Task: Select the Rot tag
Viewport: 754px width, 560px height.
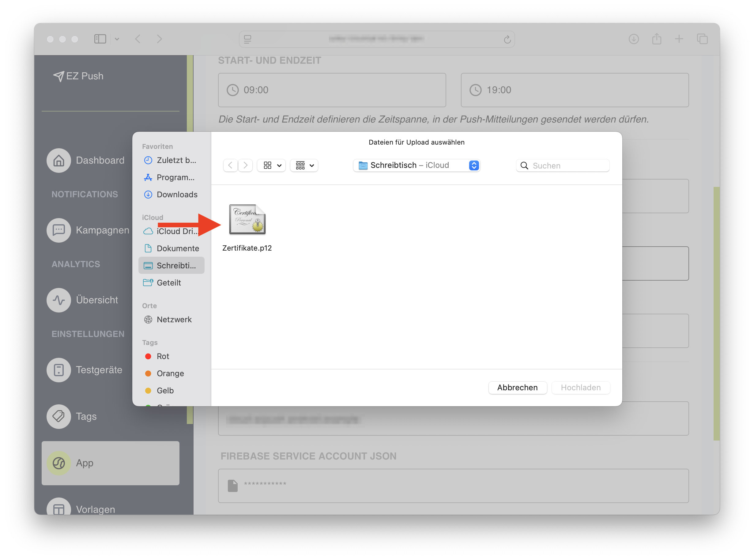Action: click(x=171, y=356)
